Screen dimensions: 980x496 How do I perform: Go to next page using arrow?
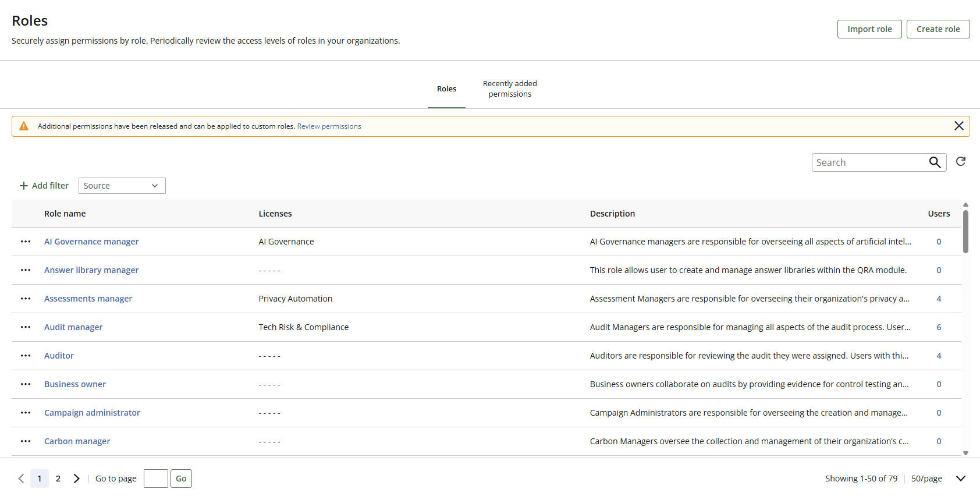[x=76, y=479]
